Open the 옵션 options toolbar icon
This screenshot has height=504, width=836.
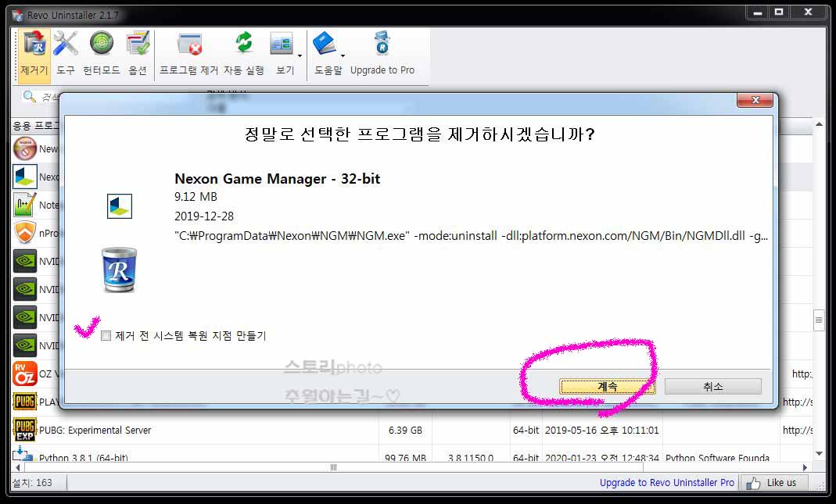(x=138, y=53)
